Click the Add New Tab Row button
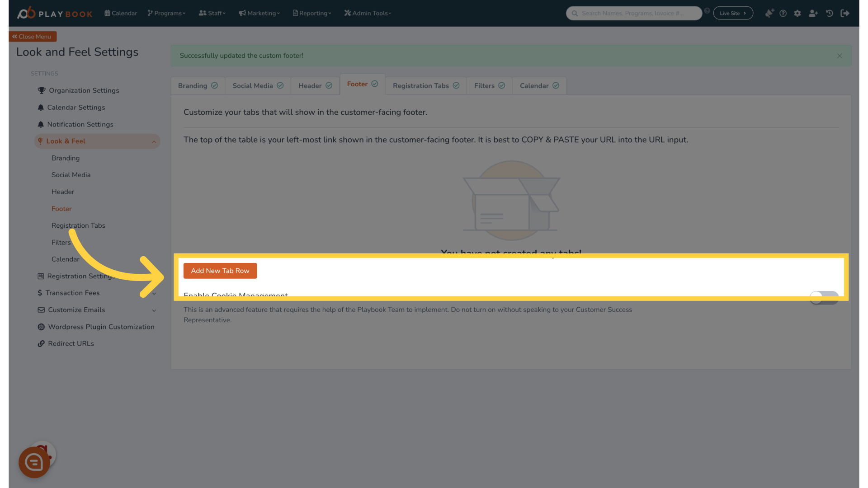Viewport: 868px width, 488px height. 220,271
